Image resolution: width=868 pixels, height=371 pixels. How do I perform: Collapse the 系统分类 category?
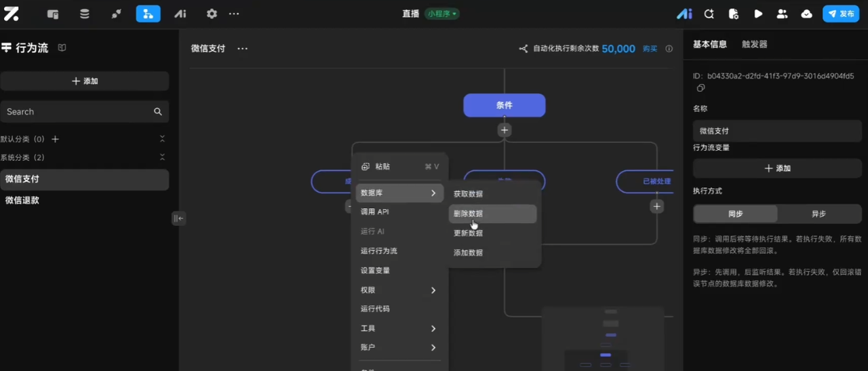coord(162,157)
